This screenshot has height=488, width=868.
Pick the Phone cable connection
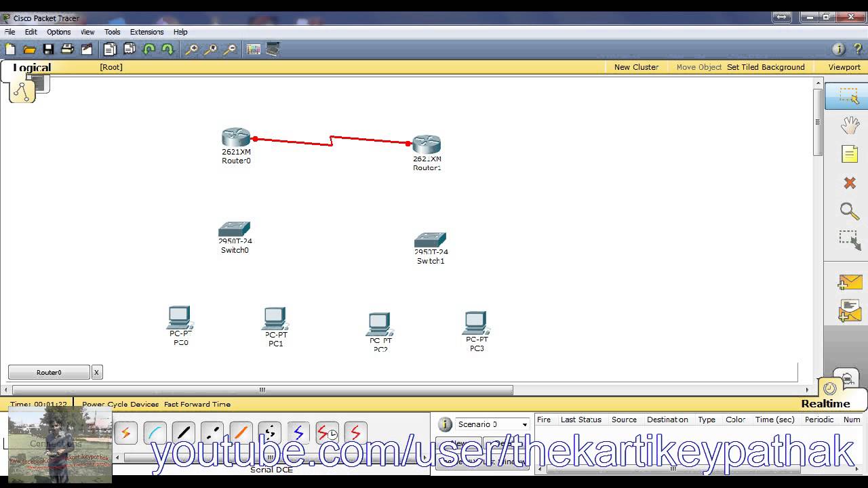tap(270, 432)
